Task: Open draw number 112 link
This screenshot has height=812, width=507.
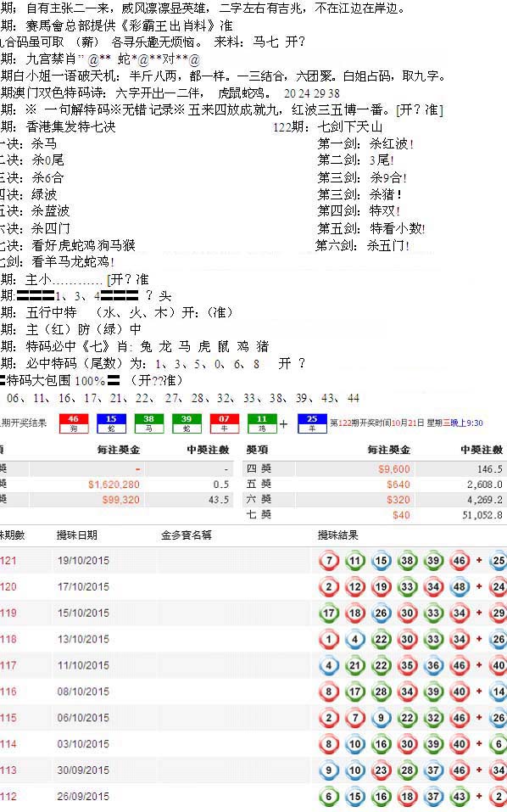Action: point(8,796)
